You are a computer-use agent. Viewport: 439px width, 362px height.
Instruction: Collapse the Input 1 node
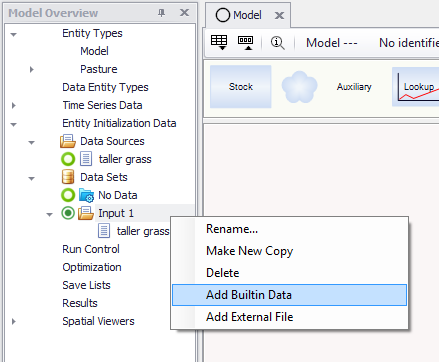pos(50,214)
